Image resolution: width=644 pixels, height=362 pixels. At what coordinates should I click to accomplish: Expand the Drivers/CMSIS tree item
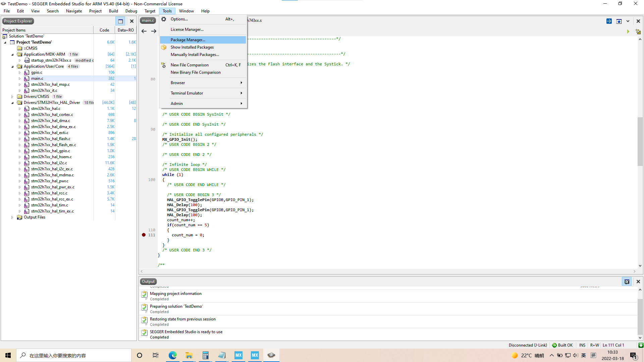(x=12, y=96)
